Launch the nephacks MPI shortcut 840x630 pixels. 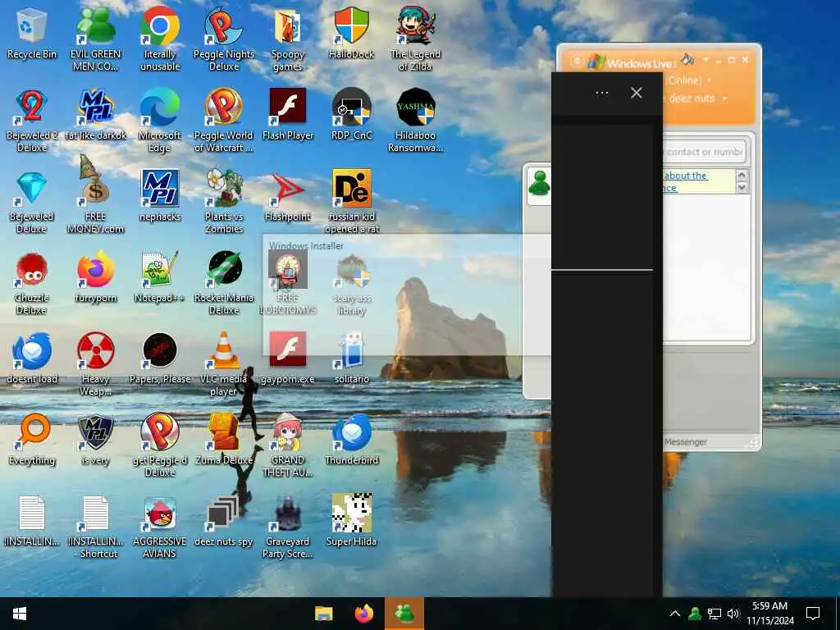160,195
